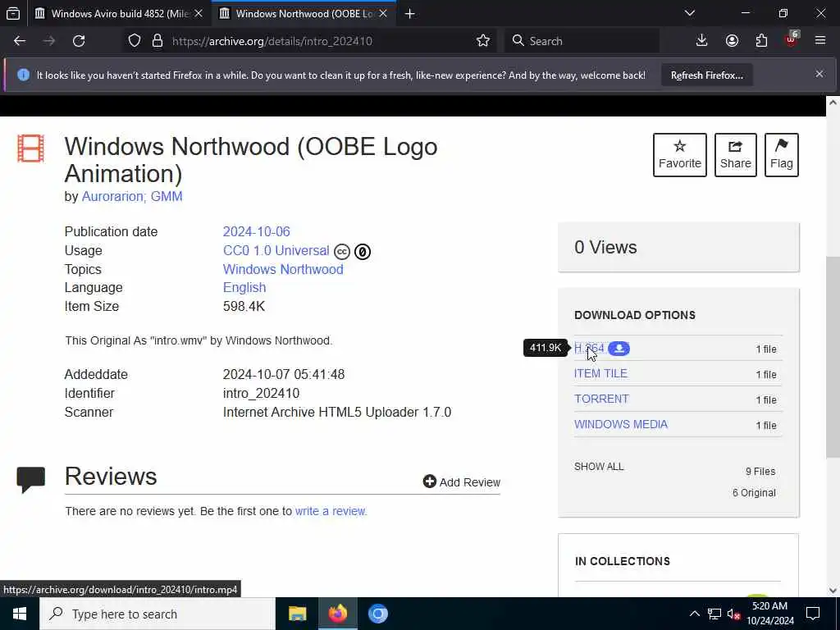840x630 pixels.
Task: Open the Firefox downloads panel
Action: pos(701,41)
